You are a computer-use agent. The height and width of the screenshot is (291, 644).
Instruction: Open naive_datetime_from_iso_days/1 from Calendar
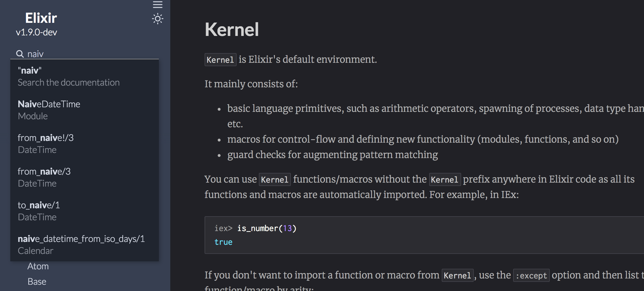[81, 239]
